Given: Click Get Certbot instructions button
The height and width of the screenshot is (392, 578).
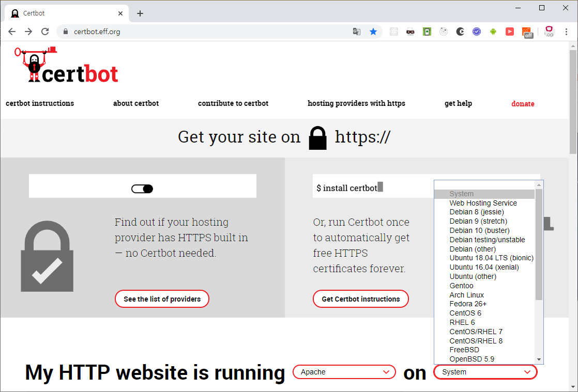Looking at the screenshot, I should (x=361, y=299).
